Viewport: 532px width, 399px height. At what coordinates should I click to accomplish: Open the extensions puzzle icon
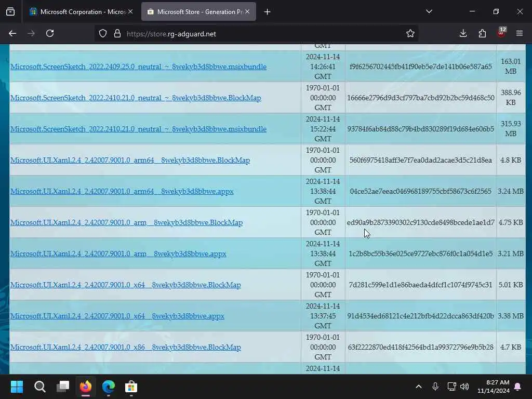tap(482, 33)
